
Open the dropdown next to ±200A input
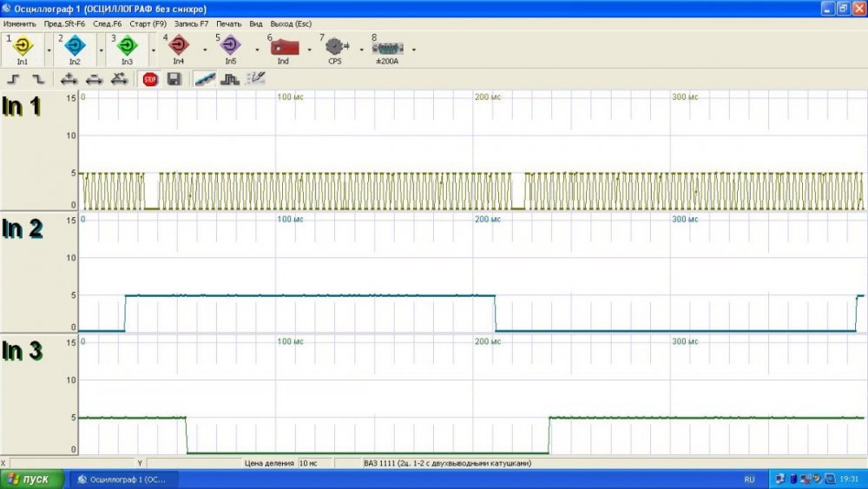(x=413, y=50)
